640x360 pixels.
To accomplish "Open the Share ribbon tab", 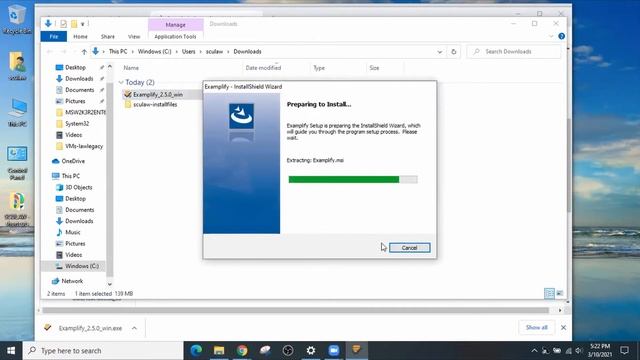I will point(108,36).
